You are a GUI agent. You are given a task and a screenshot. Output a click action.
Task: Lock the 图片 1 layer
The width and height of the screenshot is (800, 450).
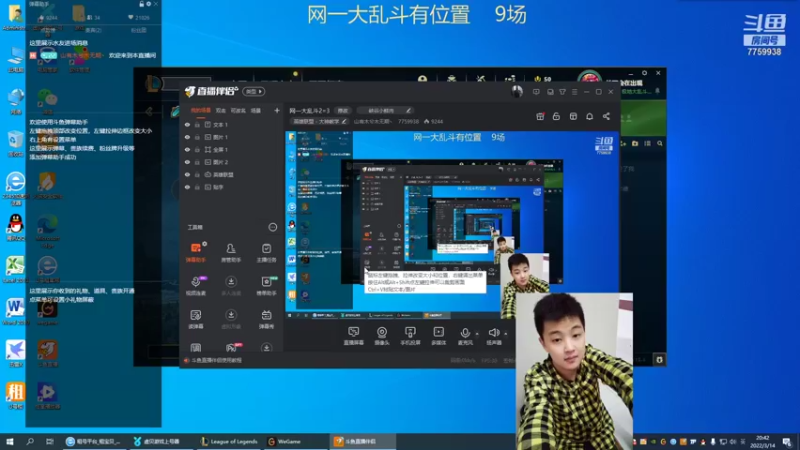197,137
